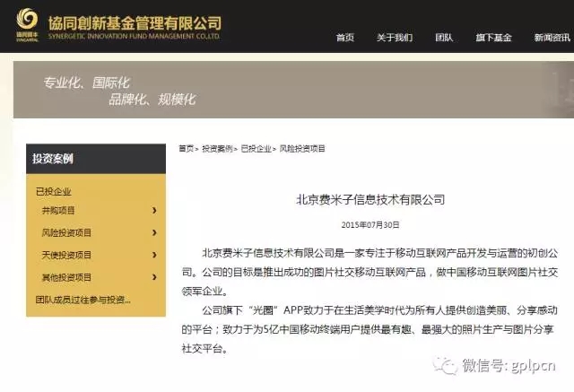This screenshot has height=392, width=574.
Task: Expand the chevron beside 天使投资项目
Action: [x=154, y=255]
